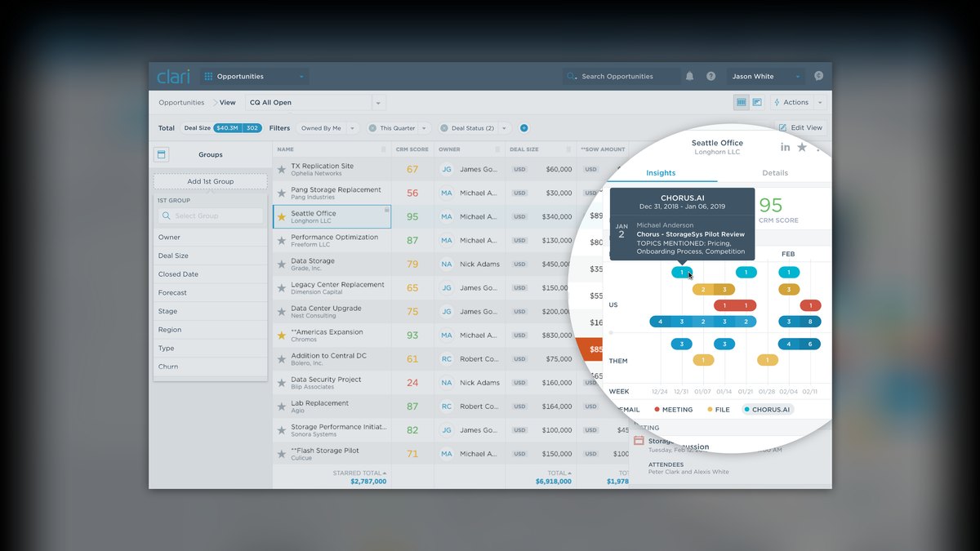
Task: Add a new filter with the plus icon
Action: point(523,128)
